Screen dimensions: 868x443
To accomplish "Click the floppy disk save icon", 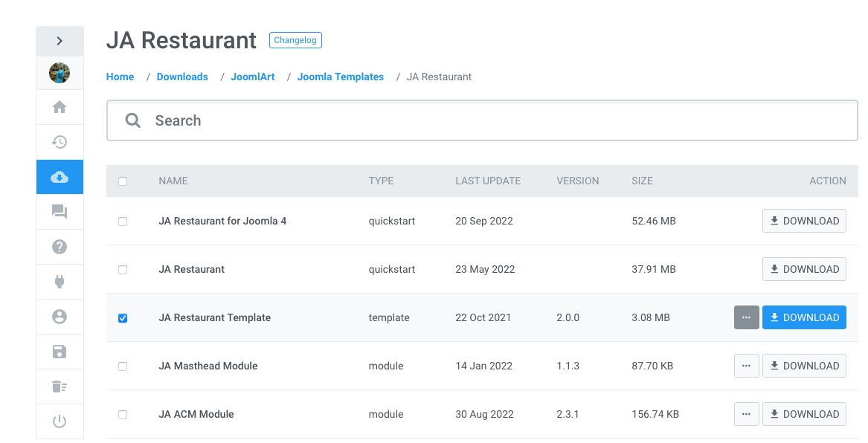I will point(60,352).
